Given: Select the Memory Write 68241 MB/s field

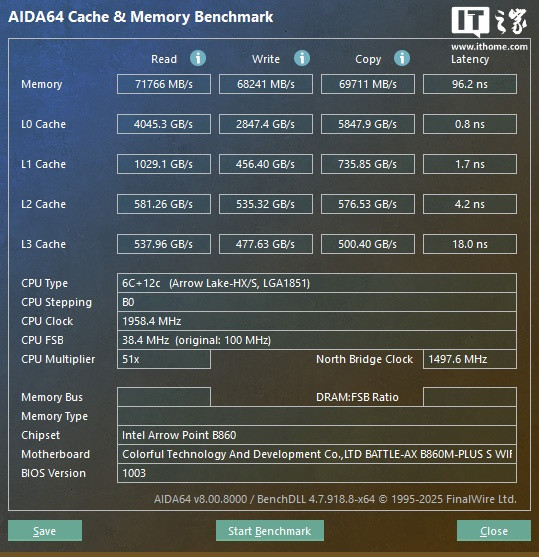Looking at the screenshot, I should point(266,84).
